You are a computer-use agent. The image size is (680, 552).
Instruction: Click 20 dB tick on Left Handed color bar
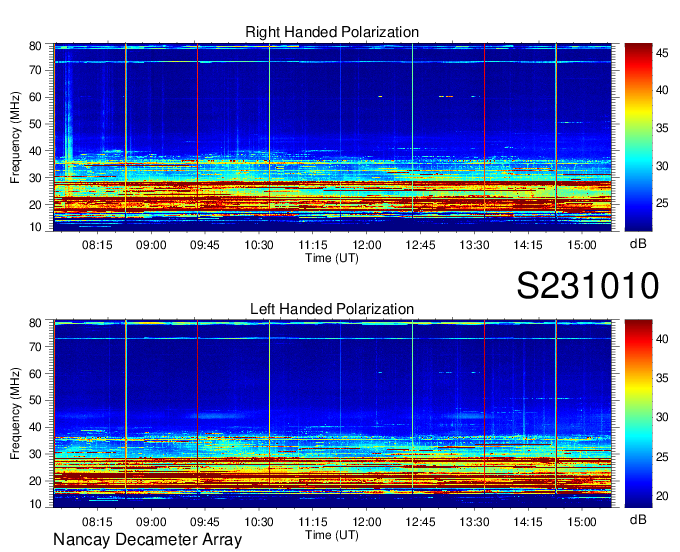tap(662, 496)
